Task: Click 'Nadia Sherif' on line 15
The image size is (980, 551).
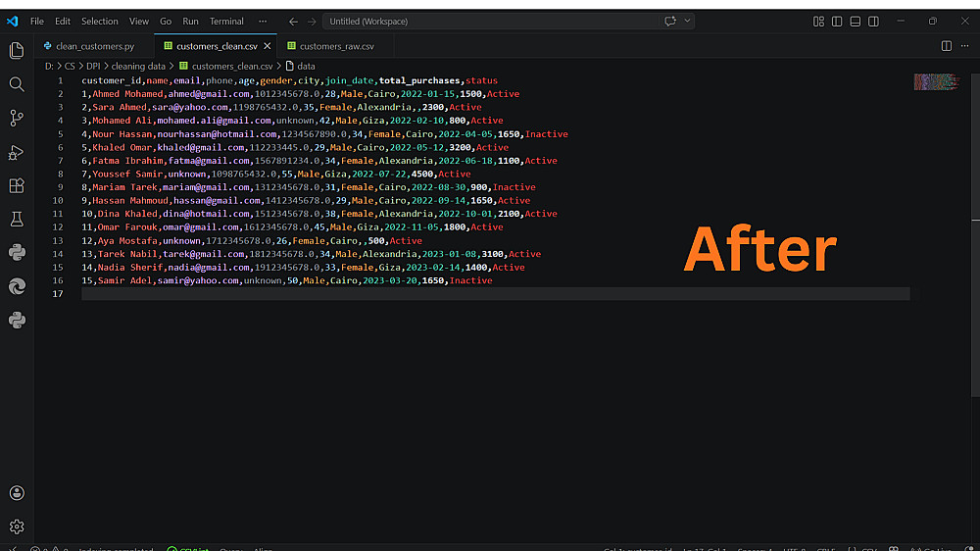Action: click(130, 267)
